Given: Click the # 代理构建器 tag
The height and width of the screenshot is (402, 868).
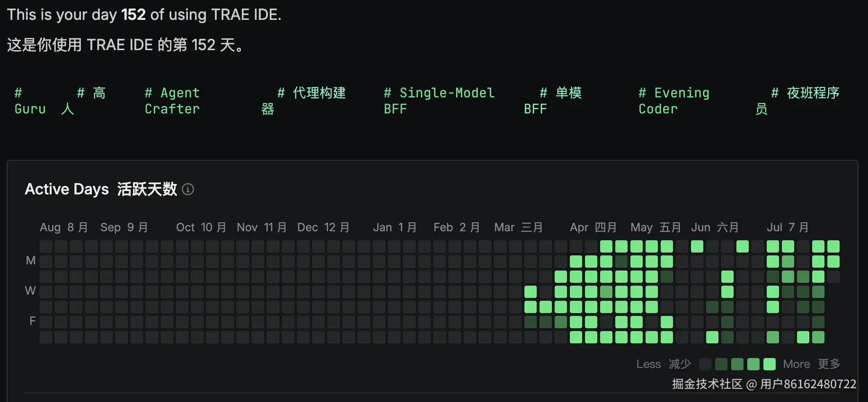Looking at the screenshot, I should [x=303, y=101].
